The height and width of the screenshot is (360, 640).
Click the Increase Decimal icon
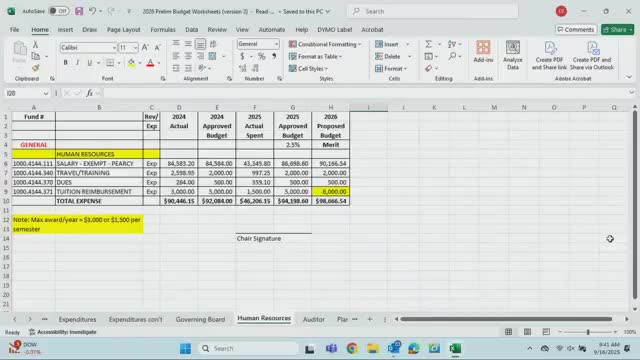click(242, 68)
